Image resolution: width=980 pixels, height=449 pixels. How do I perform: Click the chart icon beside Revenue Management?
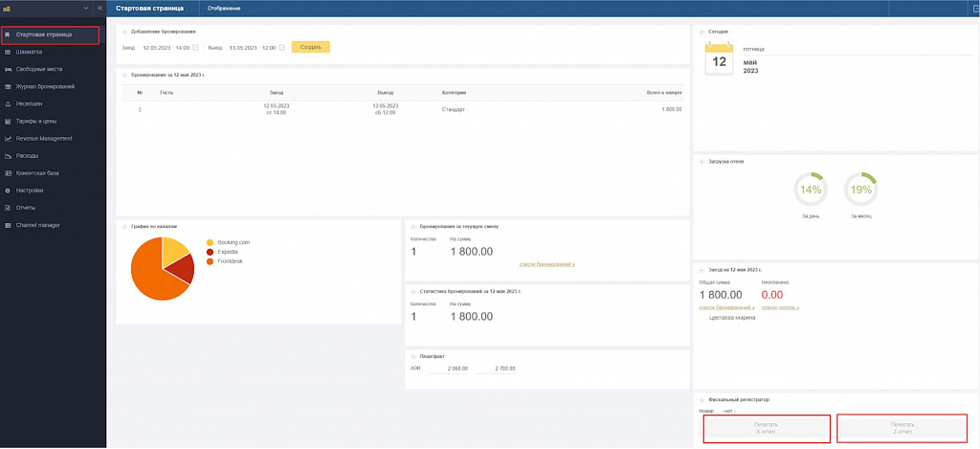coord(8,139)
